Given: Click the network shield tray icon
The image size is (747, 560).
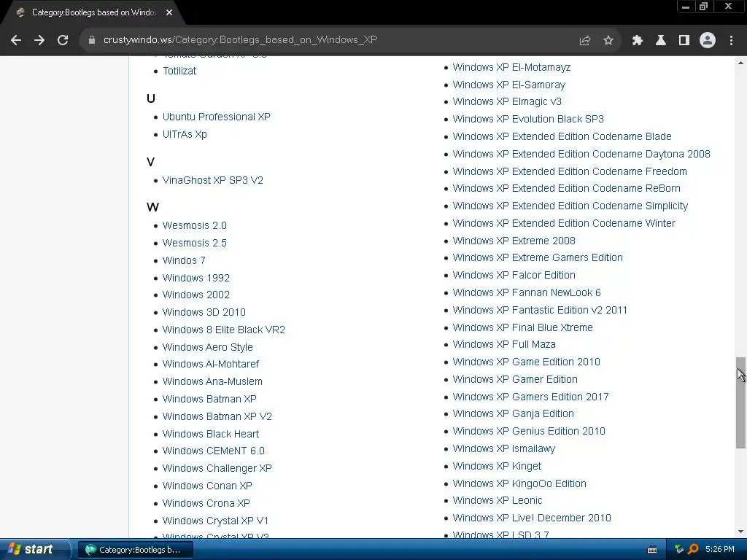Looking at the screenshot, I should tap(679, 549).
